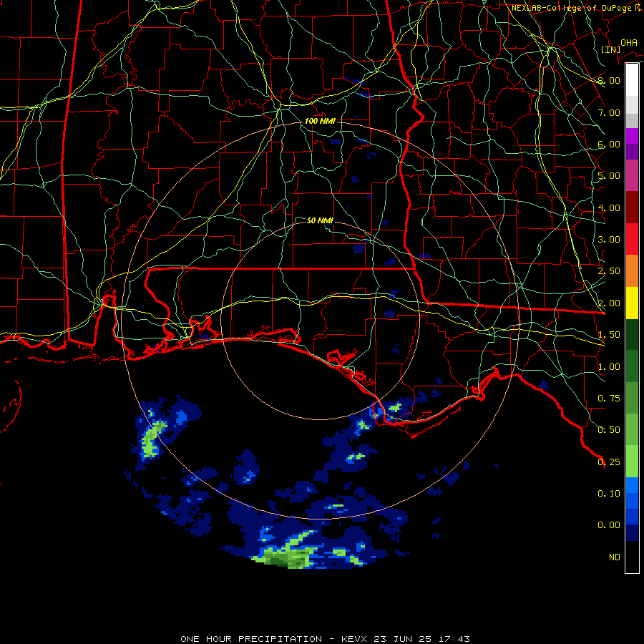Viewport: 644px width, 644px height.
Task: Click the 1.00 legend value
Action: [609, 367]
